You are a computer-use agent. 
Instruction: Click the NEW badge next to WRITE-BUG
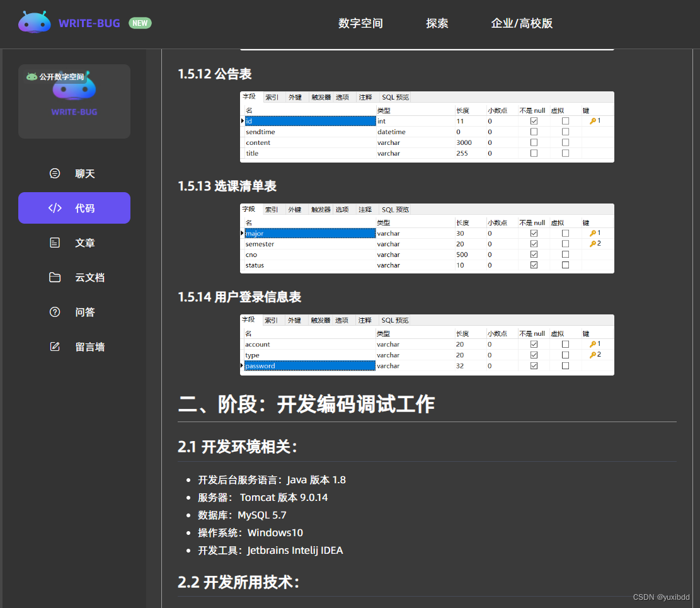click(140, 23)
